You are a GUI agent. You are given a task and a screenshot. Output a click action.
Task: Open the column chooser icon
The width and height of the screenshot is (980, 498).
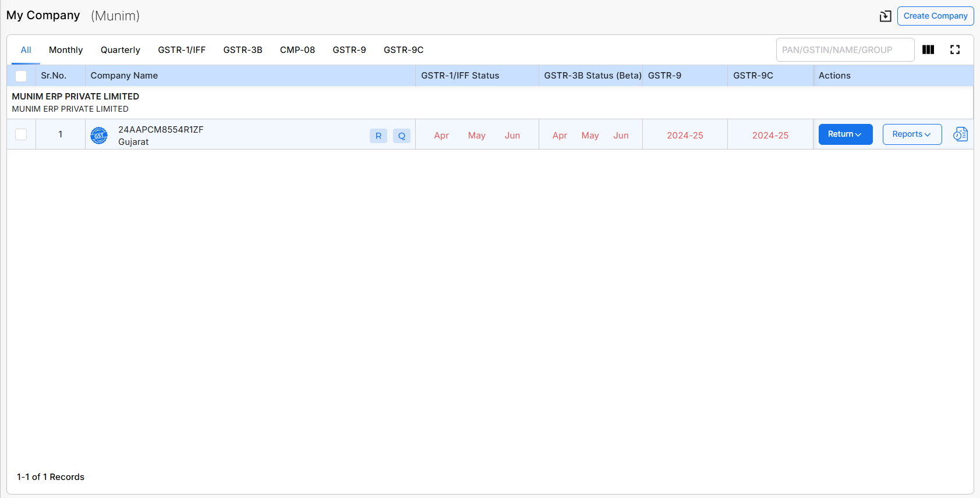point(928,50)
